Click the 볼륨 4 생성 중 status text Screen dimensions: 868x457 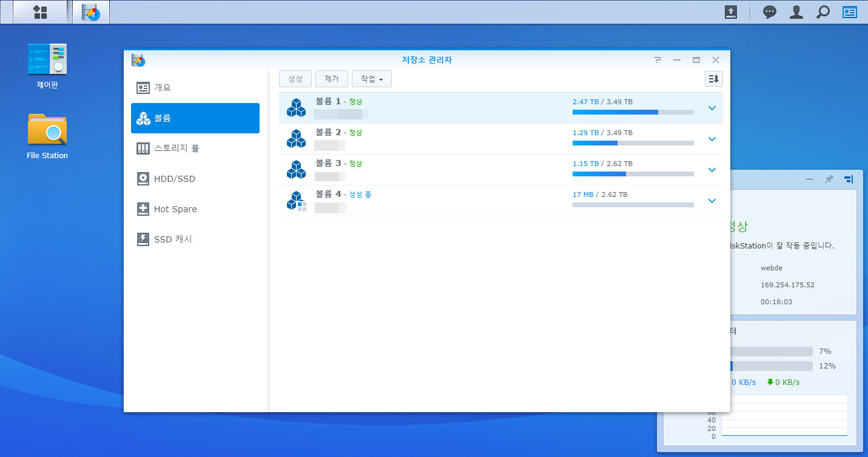pyautogui.click(x=360, y=195)
